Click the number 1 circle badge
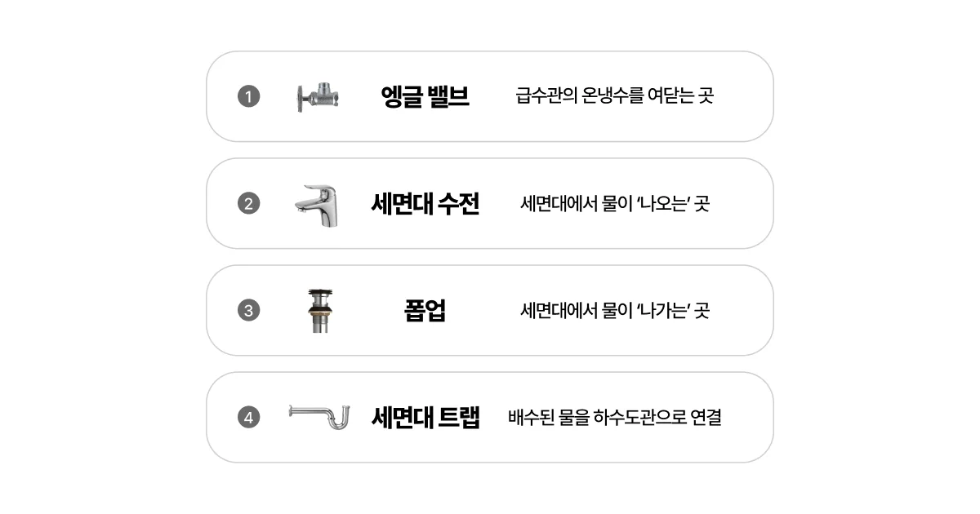980x514 pixels. [248, 97]
